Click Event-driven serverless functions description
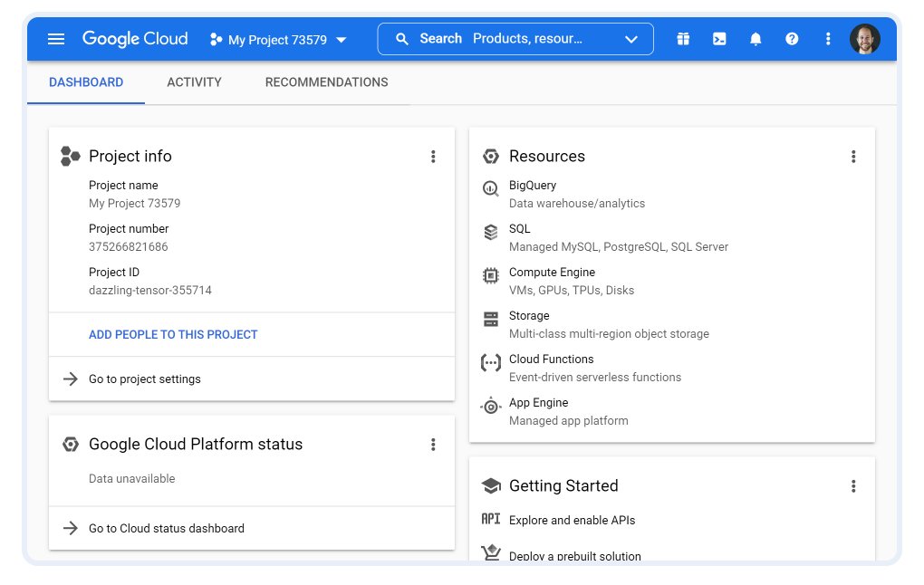This screenshot has height=585, width=924. [595, 378]
